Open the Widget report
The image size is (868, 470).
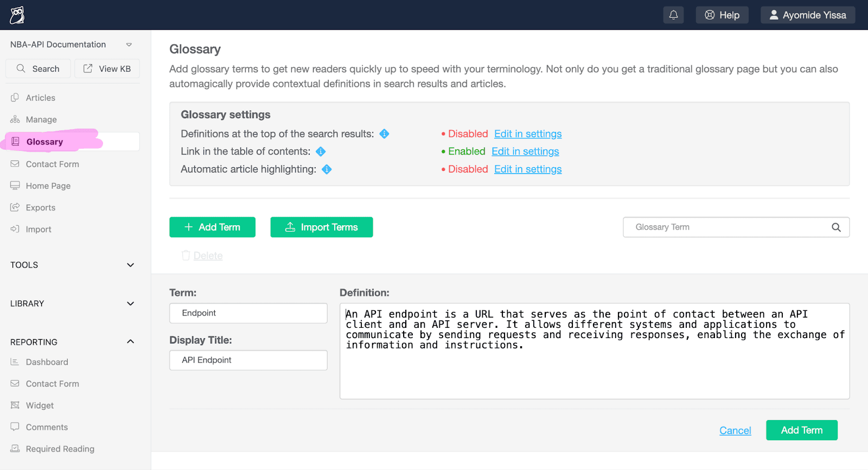(40, 405)
